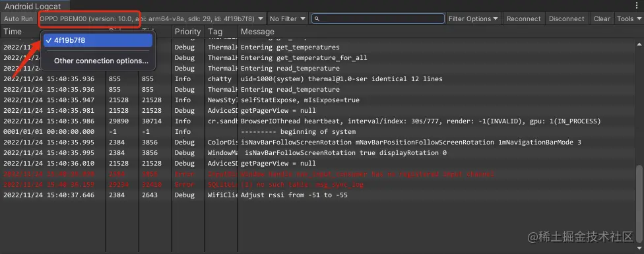Click the 'cr.sandb' tag cell
644x254 pixels.
point(223,121)
